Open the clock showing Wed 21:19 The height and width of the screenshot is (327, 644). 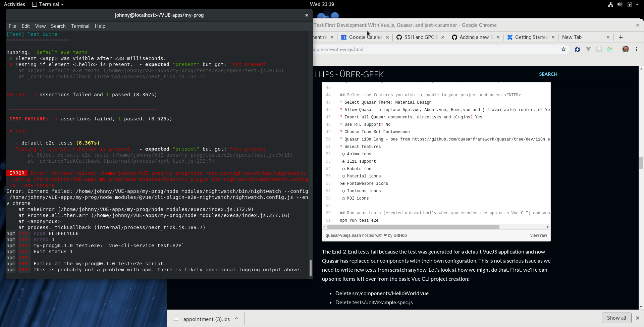tap(322, 4)
